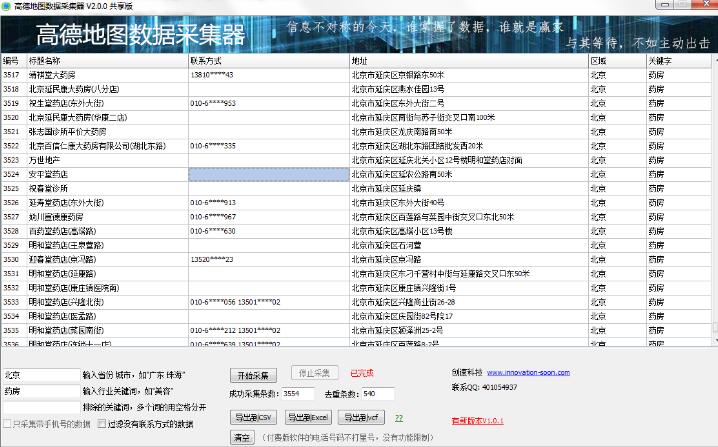
Task: Select phone cell 010-6****967
Action: 269,217
